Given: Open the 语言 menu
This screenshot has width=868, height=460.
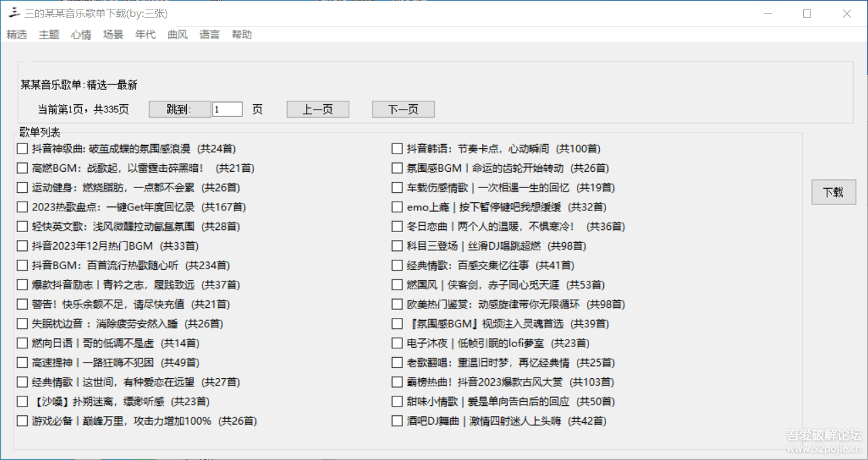Looking at the screenshot, I should [x=210, y=34].
